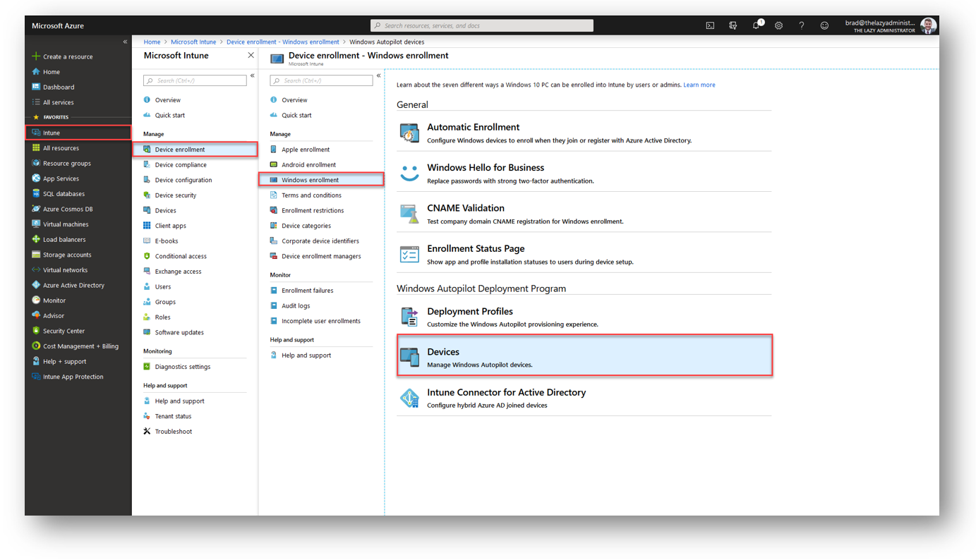The image size is (976, 560).
Task: Open All services in sidebar
Action: click(58, 102)
